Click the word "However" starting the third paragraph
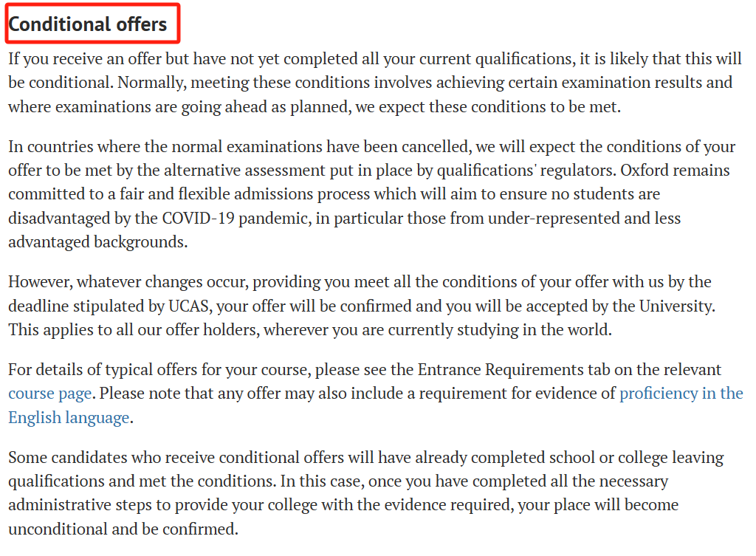756x556 pixels. (40, 281)
